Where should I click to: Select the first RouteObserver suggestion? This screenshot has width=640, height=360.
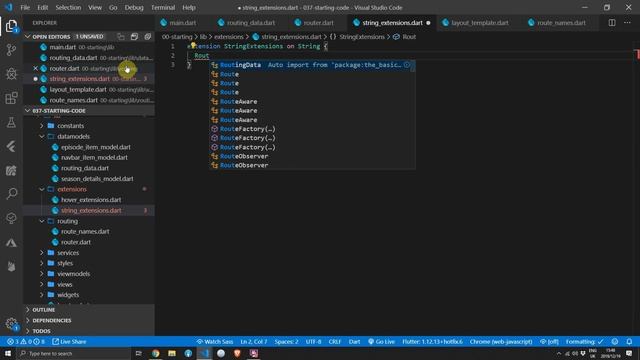tap(313, 156)
